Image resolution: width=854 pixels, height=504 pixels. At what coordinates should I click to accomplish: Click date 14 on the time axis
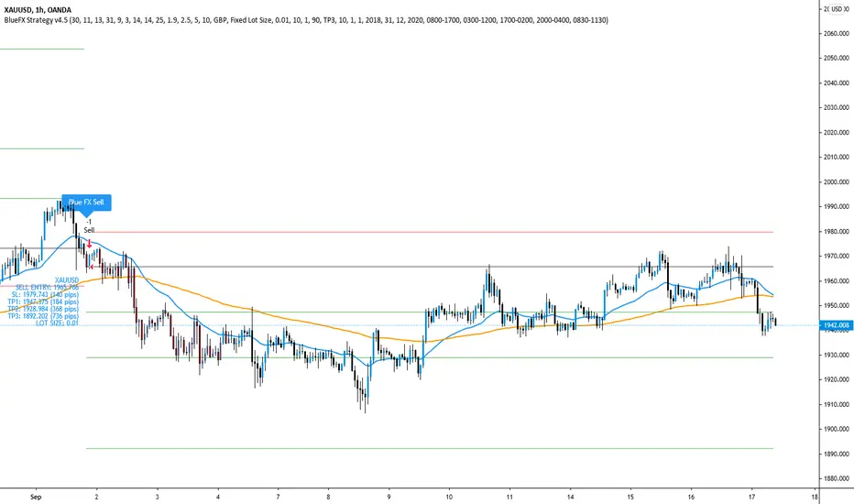coord(570,497)
